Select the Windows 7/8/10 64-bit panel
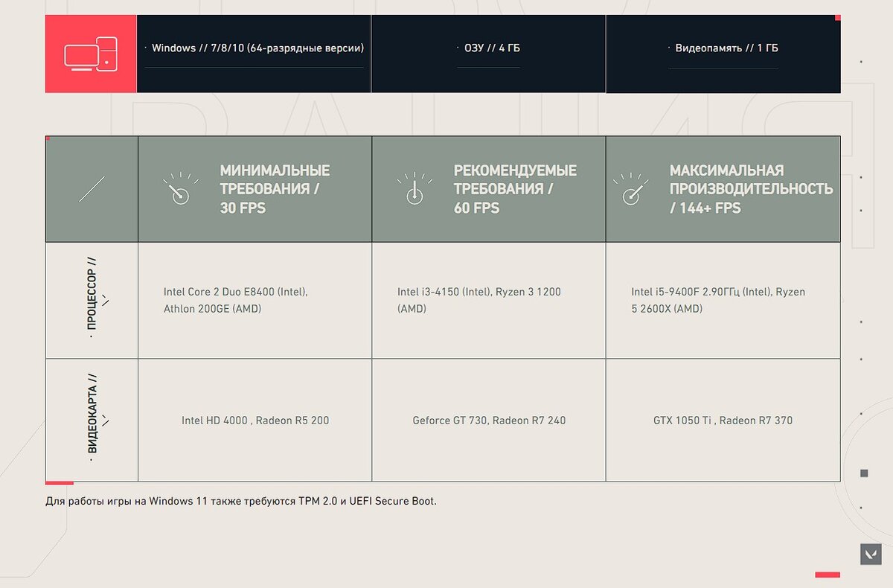The width and height of the screenshot is (893, 588). [254, 54]
